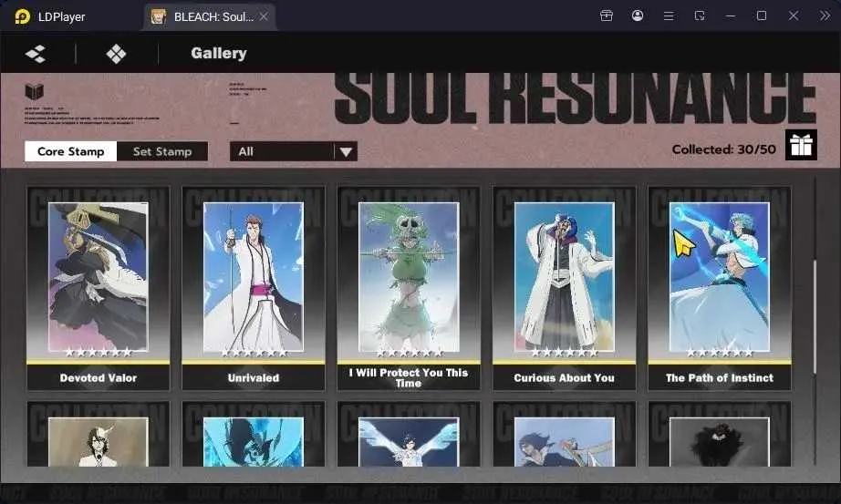Click The Path of Instinct name label
Image resolution: width=841 pixels, height=504 pixels.
(720, 378)
